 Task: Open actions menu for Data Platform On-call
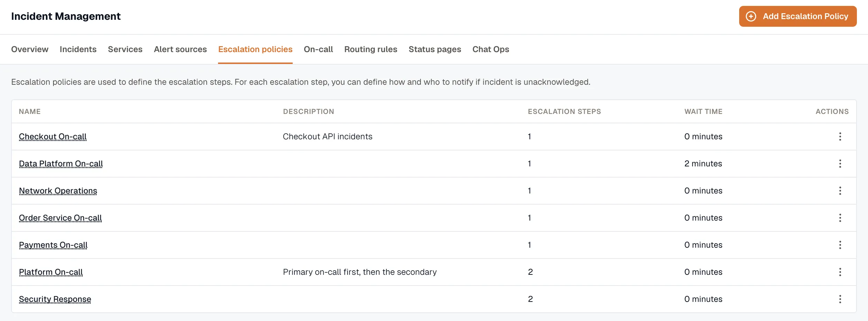(840, 164)
